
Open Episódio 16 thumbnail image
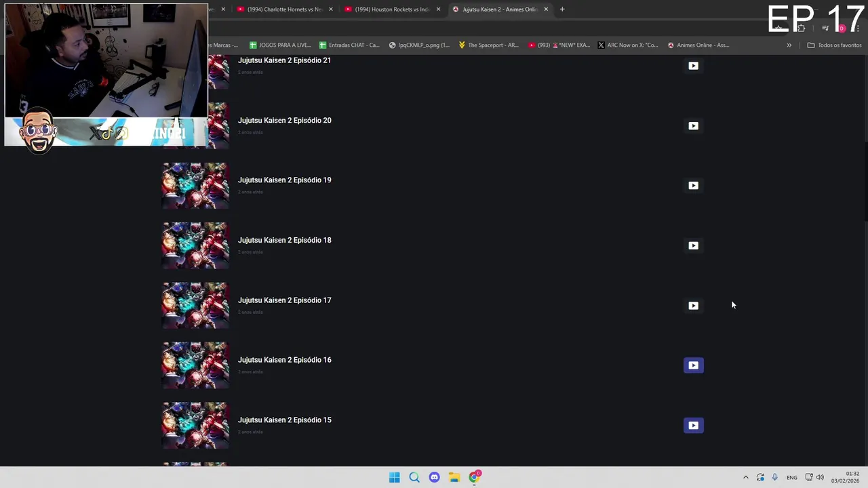point(195,365)
